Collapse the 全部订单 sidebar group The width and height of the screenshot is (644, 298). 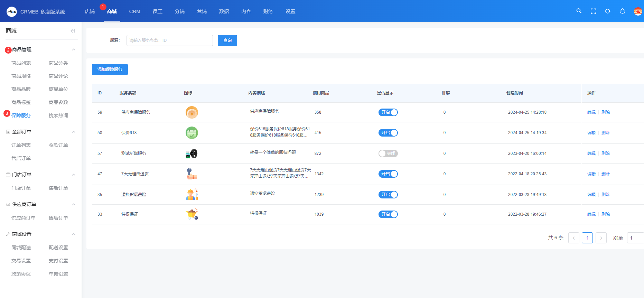tap(74, 132)
